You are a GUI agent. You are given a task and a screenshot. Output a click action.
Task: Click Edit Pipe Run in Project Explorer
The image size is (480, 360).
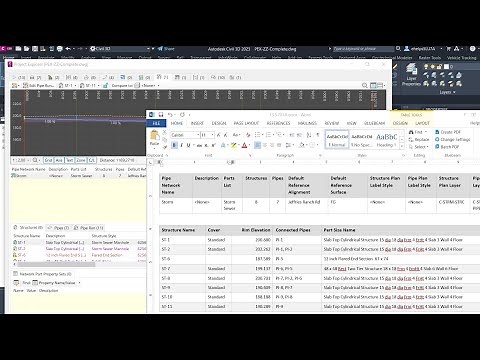(x=38, y=86)
